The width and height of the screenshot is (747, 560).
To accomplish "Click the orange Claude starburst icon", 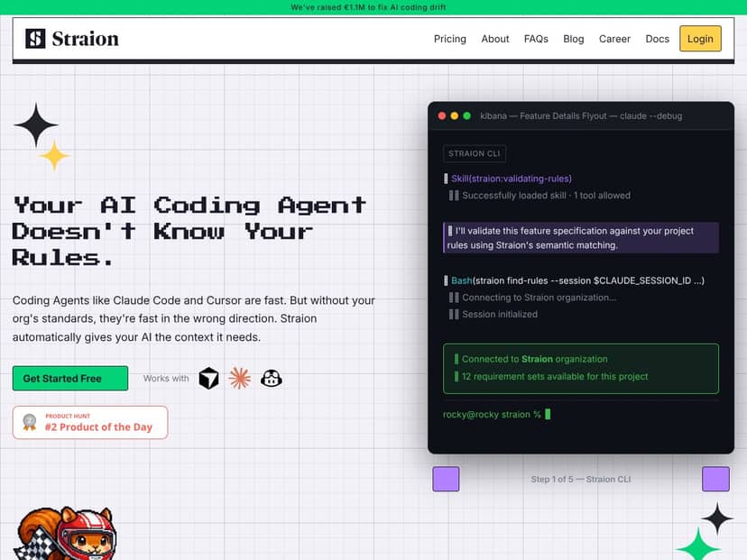I will [239, 378].
